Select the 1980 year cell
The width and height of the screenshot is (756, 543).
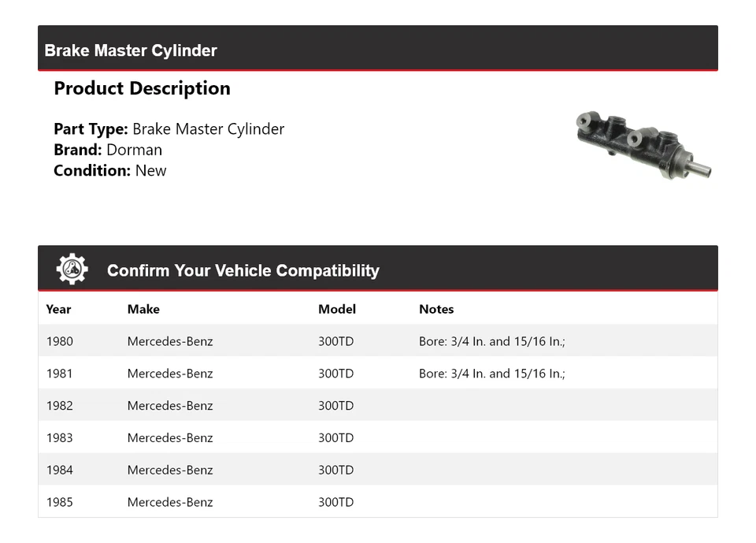tap(59, 341)
